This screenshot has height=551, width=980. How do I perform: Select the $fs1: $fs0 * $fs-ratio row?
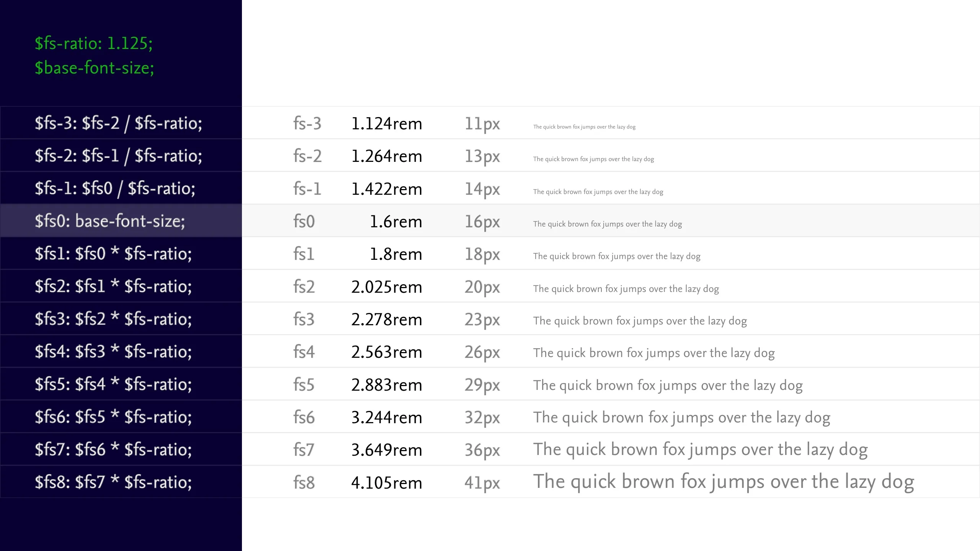click(x=121, y=253)
